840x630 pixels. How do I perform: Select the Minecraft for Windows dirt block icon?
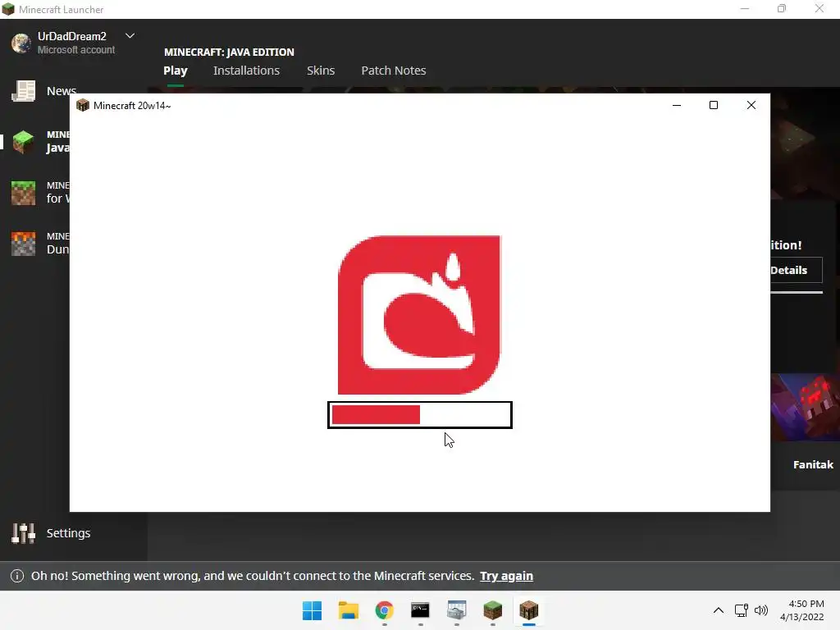(24, 193)
